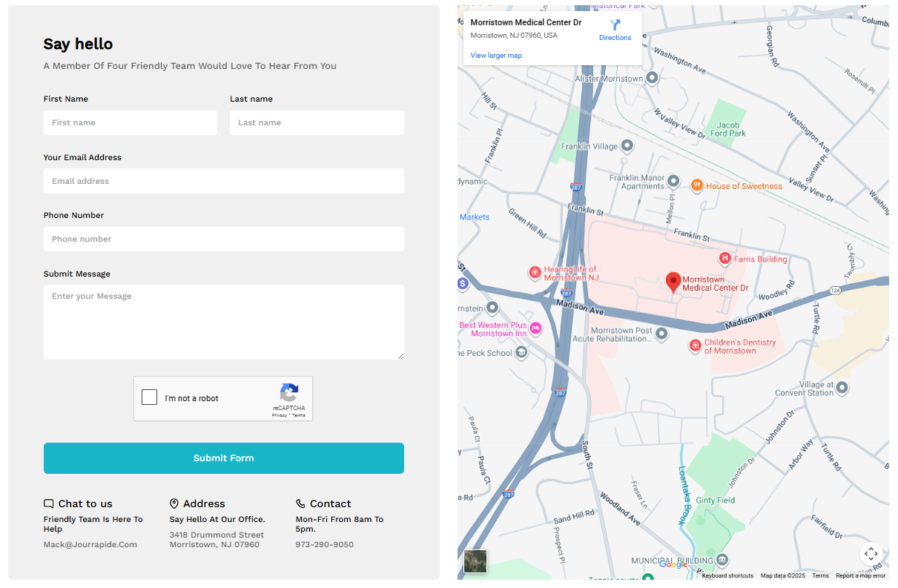The height and width of the screenshot is (588, 898).
Task: Click the Children's Dentistry map marker
Action: (x=695, y=346)
